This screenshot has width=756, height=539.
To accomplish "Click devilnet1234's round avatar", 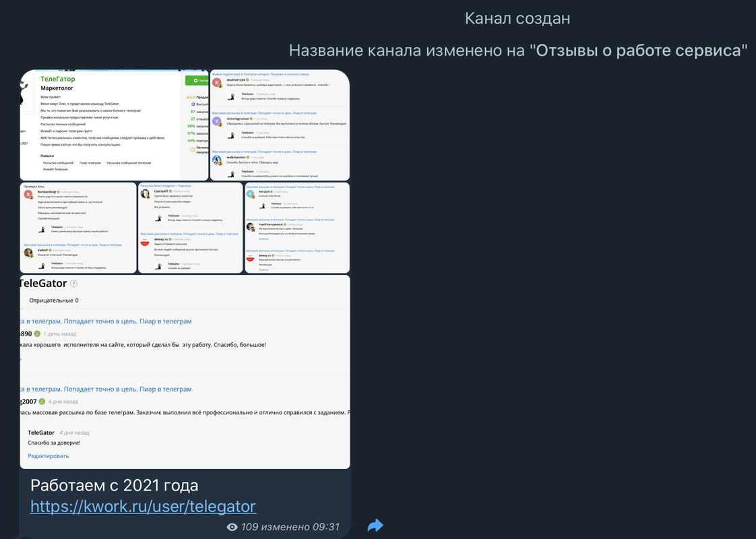I will pyautogui.click(x=216, y=82).
